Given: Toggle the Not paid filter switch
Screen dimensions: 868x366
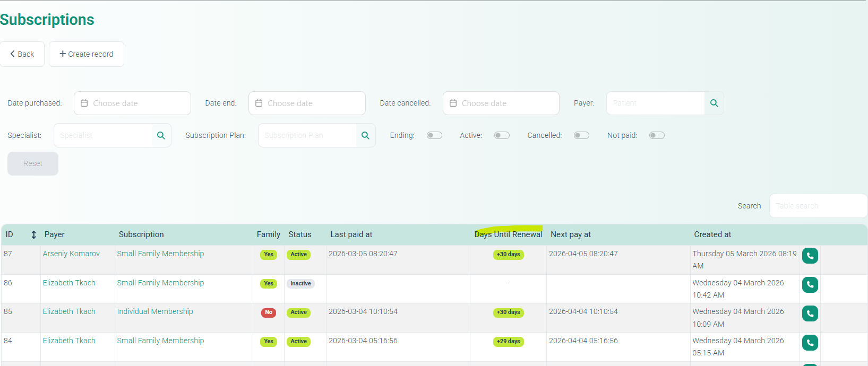Looking at the screenshot, I should tap(657, 135).
